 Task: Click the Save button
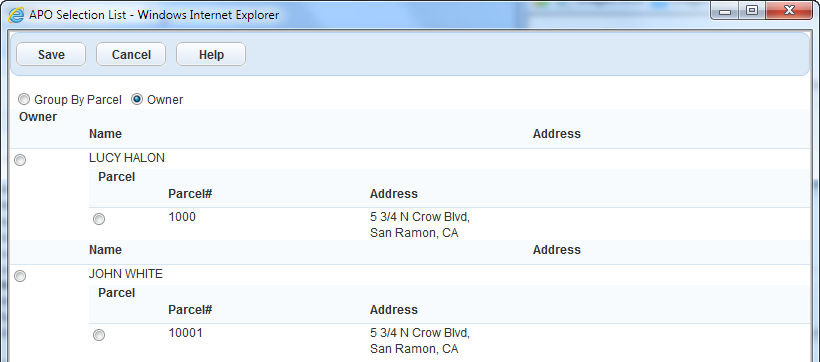click(x=51, y=54)
